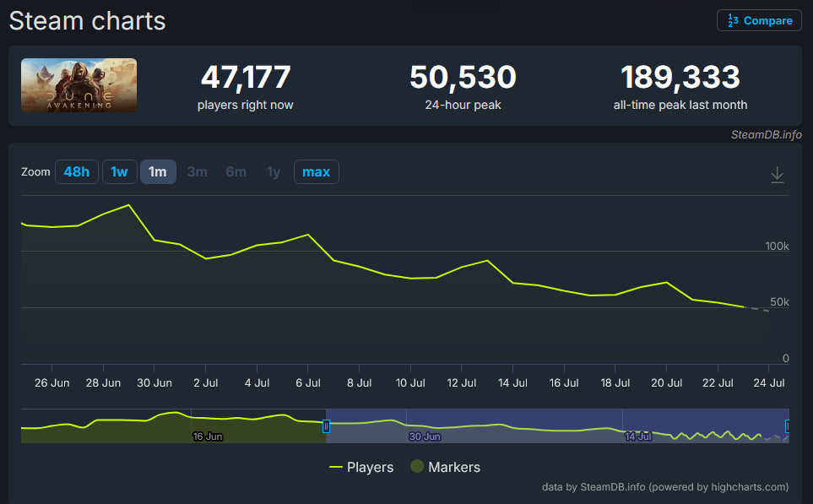Choose the 1y zoom option
813x504 pixels.
(x=274, y=171)
